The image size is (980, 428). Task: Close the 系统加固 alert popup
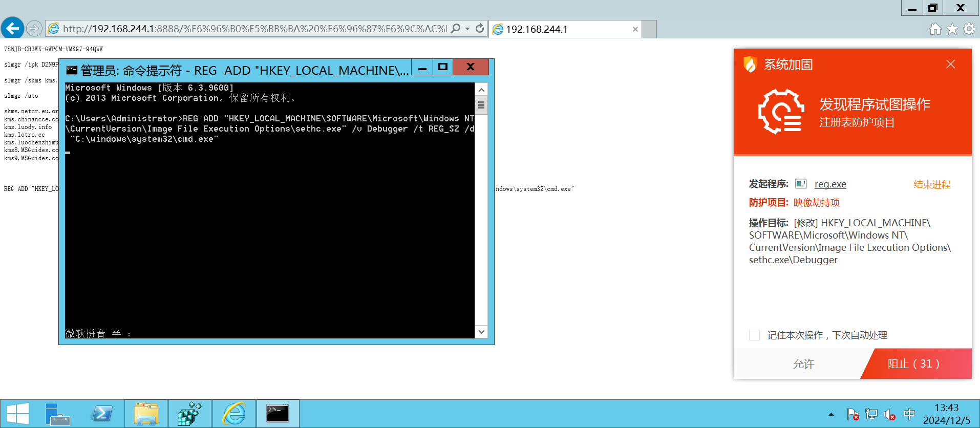coord(951,64)
